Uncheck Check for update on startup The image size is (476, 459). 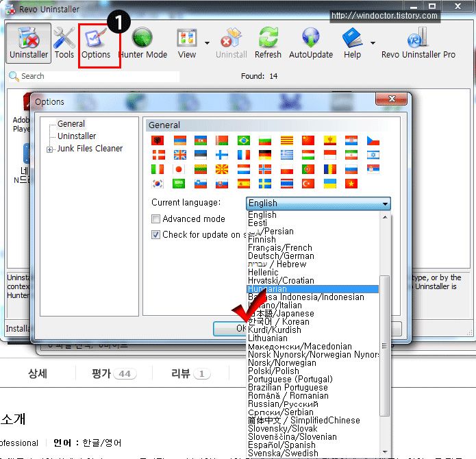(155, 235)
